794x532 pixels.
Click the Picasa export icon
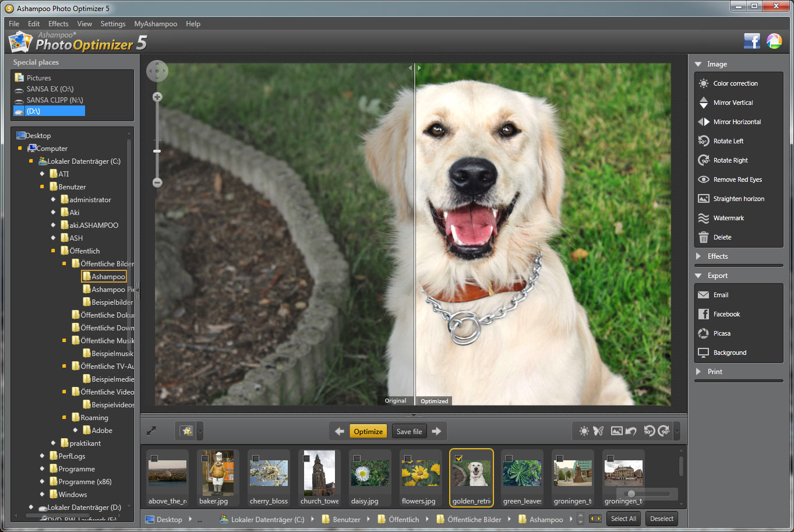703,333
